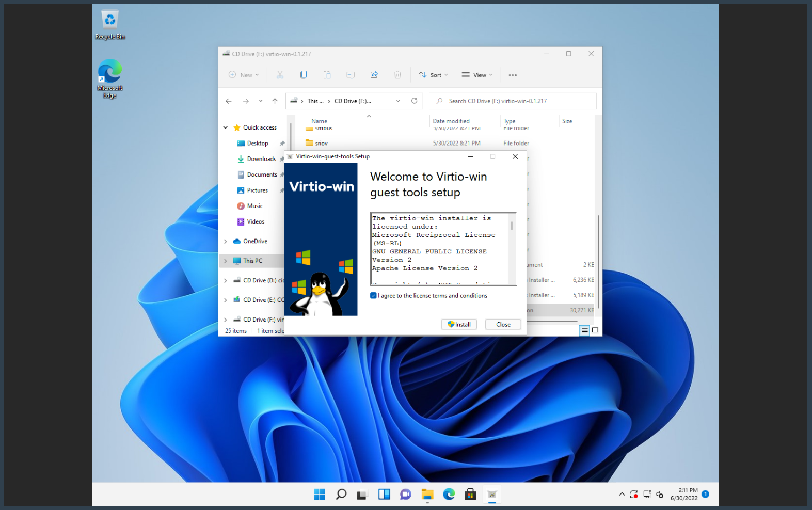Open the Windows Start menu
Image resolution: width=812 pixels, height=510 pixels.
click(x=320, y=495)
